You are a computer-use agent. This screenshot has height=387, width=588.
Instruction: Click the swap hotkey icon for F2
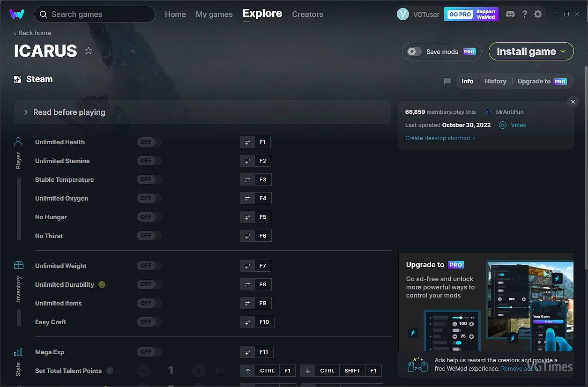[247, 161]
